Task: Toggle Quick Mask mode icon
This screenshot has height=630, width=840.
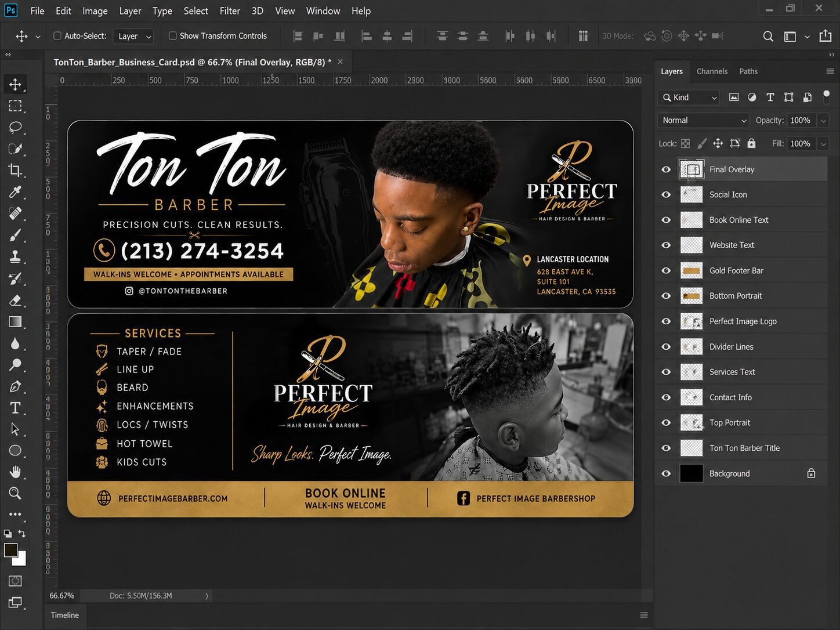Action: (15, 581)
